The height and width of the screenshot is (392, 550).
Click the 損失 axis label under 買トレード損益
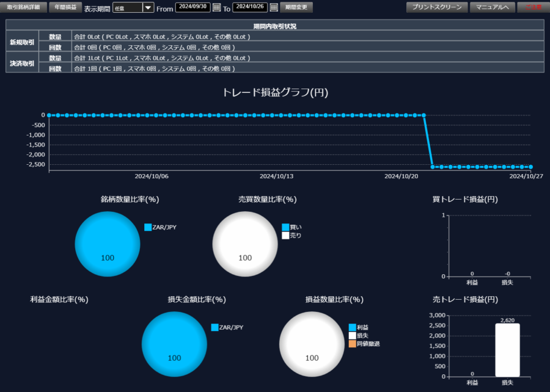pos(508,282)
